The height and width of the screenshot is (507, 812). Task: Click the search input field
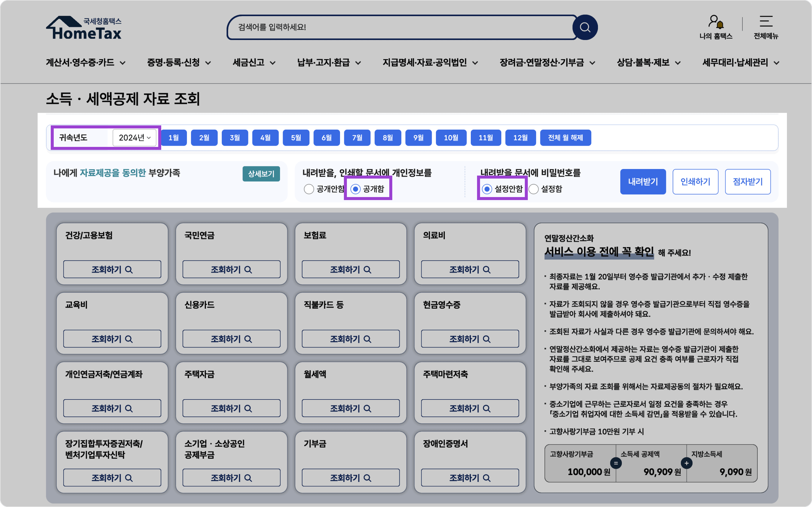(x=399, y=27)
